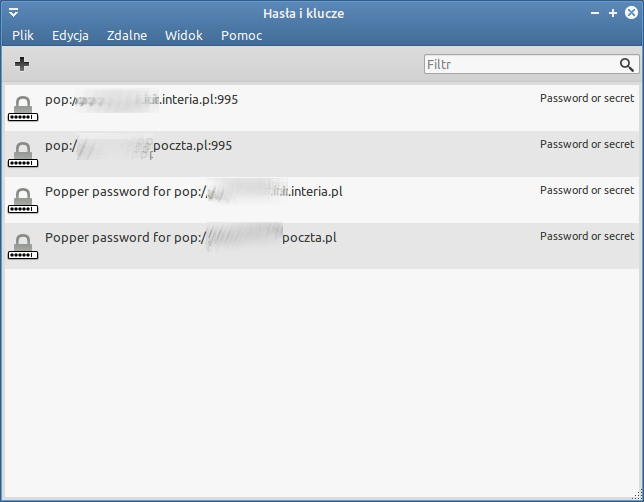Click 'Password or secret' label of first row
Image resolution: width=644 pixels, height=502 pixels.
point(587,98)
